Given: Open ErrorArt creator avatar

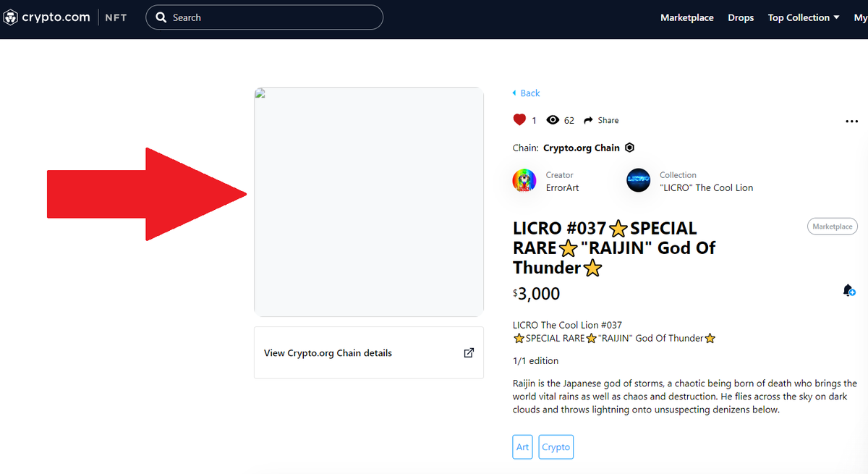Looking at the screenshot, I should [x=524, y=180].
